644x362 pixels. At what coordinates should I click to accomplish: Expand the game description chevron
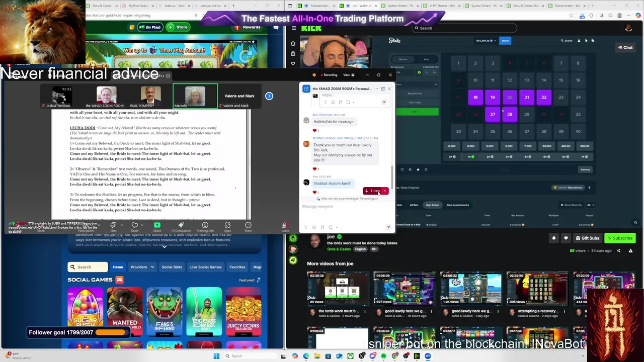(164, 246)
